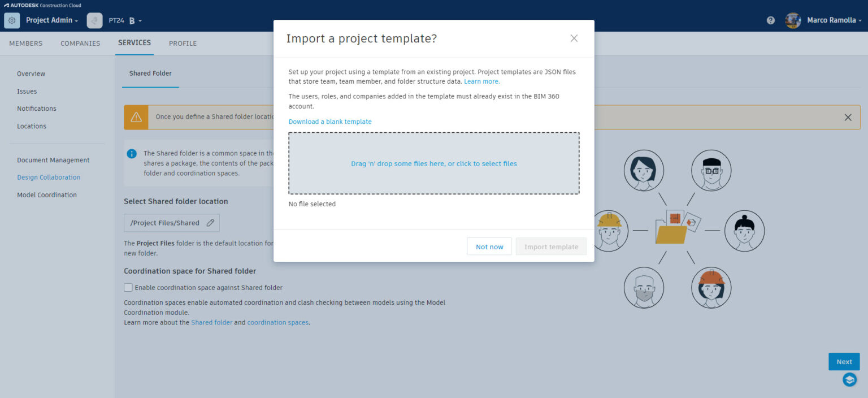The image size is (868, 398).
Task: Expand the Project Admin dropdown
Action: [x=52, y=20]
